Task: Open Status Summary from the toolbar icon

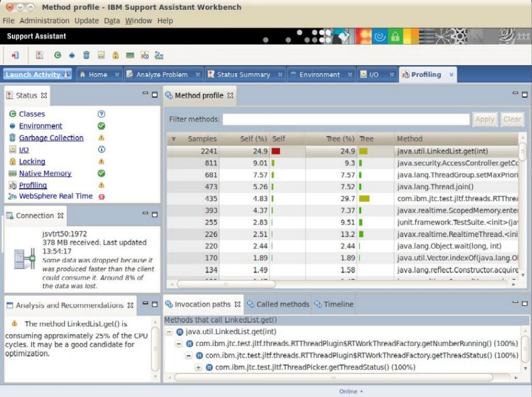Action: [39, 55]
